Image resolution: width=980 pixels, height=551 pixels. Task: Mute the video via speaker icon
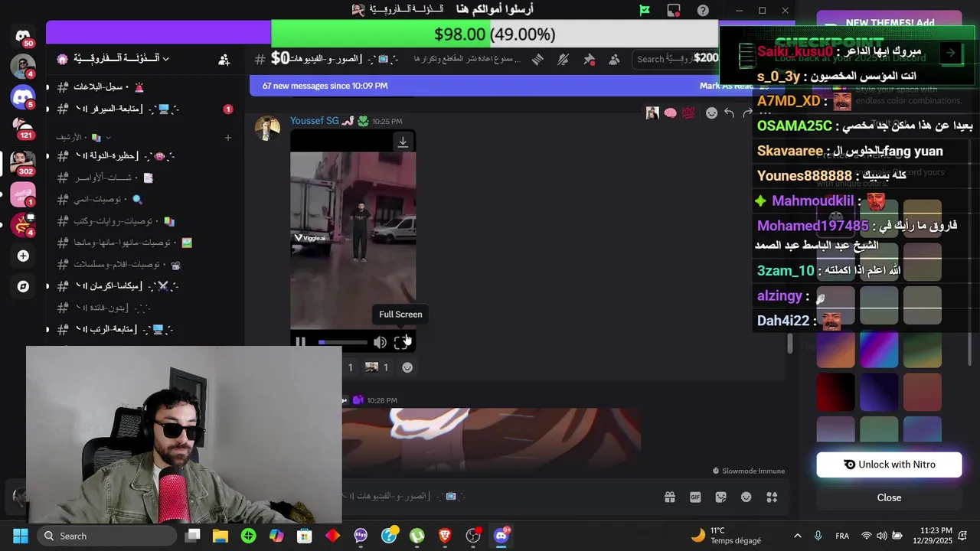[x=380, y=343]
